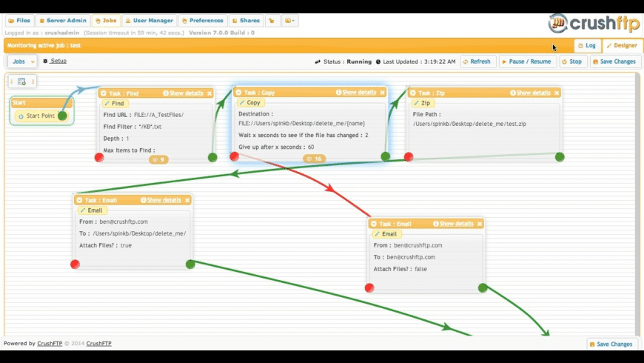Image resolution: width=644 pixels, height=363 pixels.
Task: Open the Server Admin tab
Action: coord(63,21)
